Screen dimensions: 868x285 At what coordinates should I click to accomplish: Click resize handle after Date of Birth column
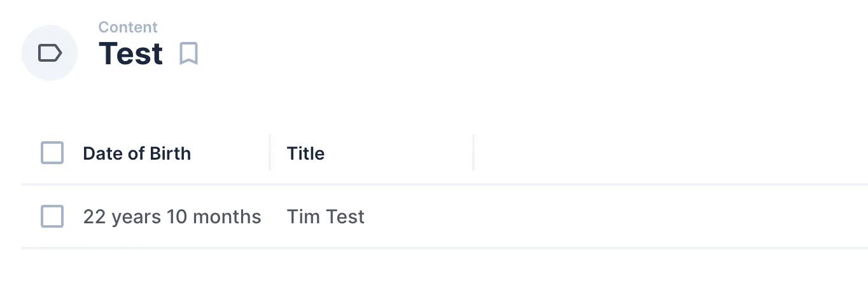point(270,153)
